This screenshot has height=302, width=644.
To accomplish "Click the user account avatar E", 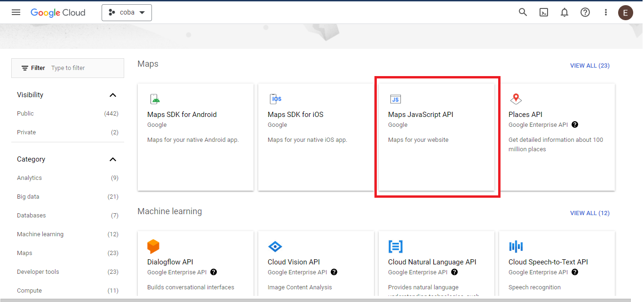I will tap(625, 13).
